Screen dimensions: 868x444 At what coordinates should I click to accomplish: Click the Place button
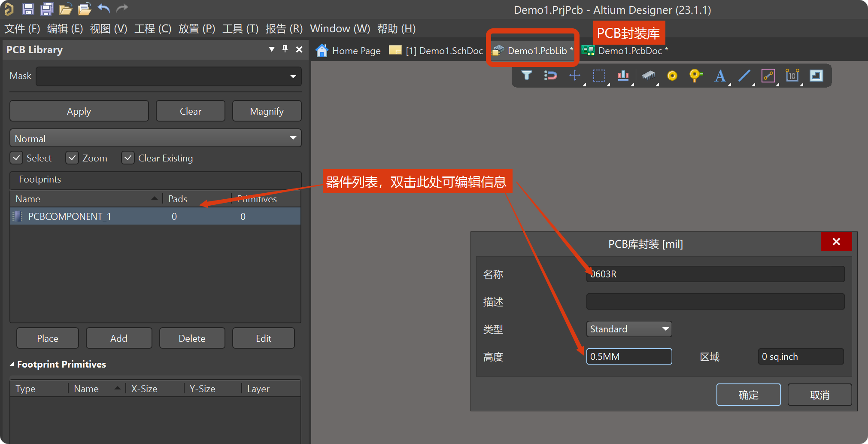(x=48, y=338)
